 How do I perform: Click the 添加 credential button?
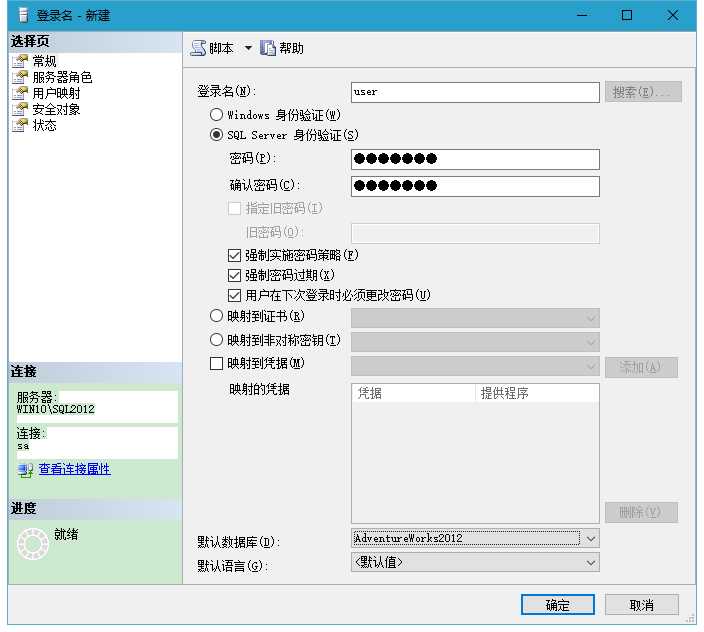[x=641, y=367]
